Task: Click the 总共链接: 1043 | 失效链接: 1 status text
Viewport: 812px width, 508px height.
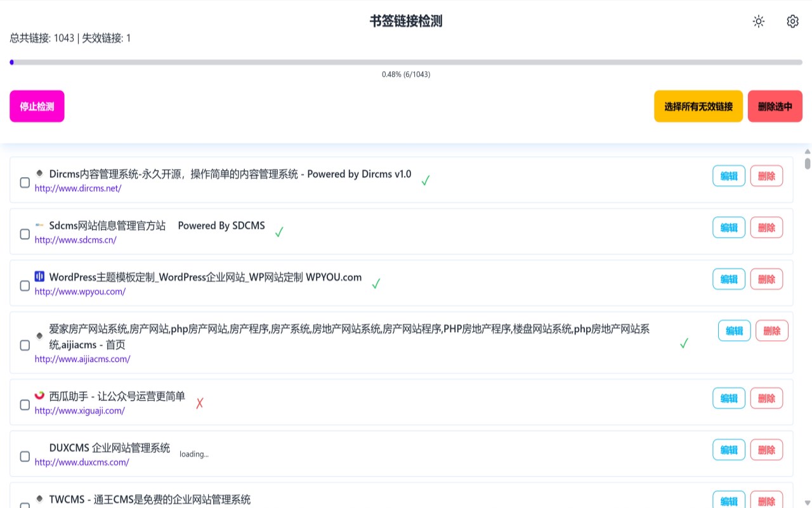Action: click(x=70, y=38)
